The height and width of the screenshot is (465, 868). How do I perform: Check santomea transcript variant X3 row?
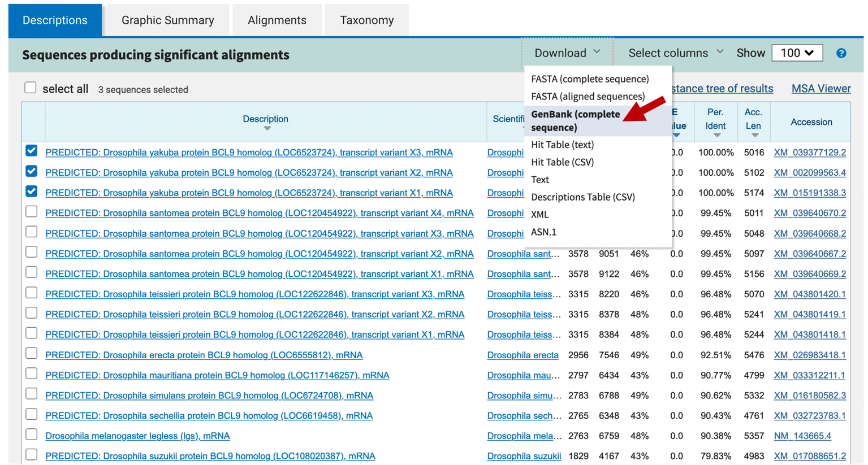(32, 232)
